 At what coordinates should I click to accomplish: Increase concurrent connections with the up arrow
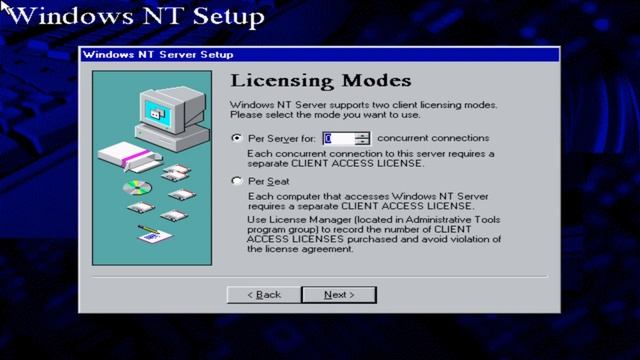(362, 136)
